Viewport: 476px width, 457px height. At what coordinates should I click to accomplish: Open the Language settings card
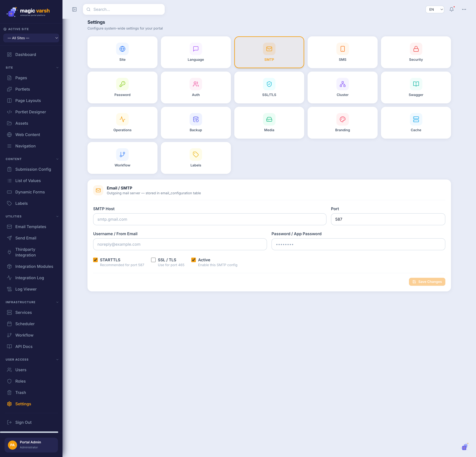[x=196, y=52]
